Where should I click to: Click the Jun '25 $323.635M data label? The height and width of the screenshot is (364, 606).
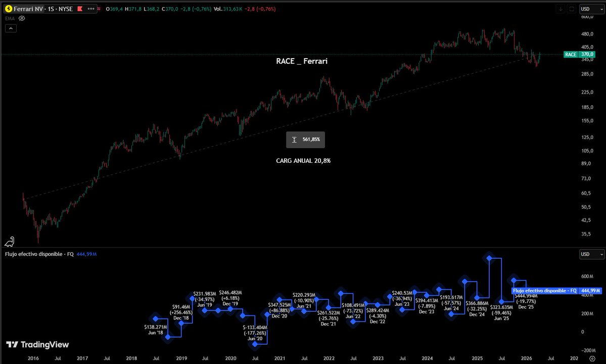coord(501,312)
